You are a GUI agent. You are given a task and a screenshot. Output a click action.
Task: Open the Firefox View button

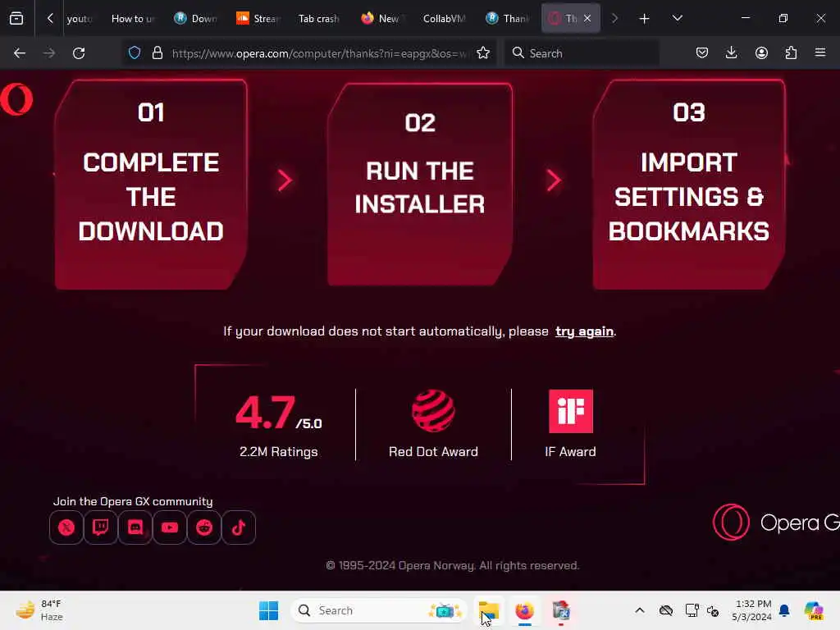tap(16, 19)
